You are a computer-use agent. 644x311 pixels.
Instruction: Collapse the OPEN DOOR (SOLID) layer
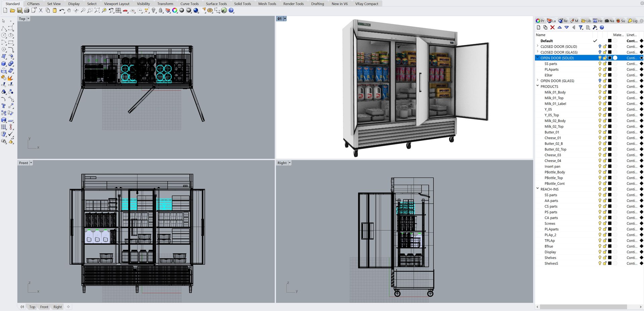pos(538,58)
